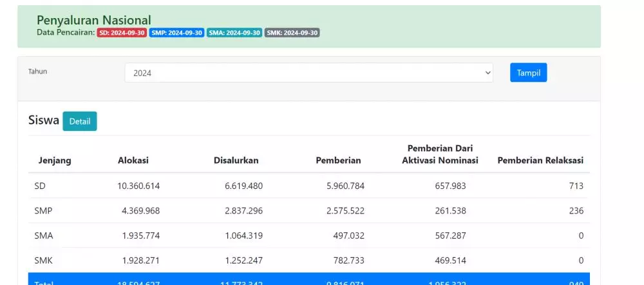Click the gray SMK: 2024-09-30 badge

292,33
